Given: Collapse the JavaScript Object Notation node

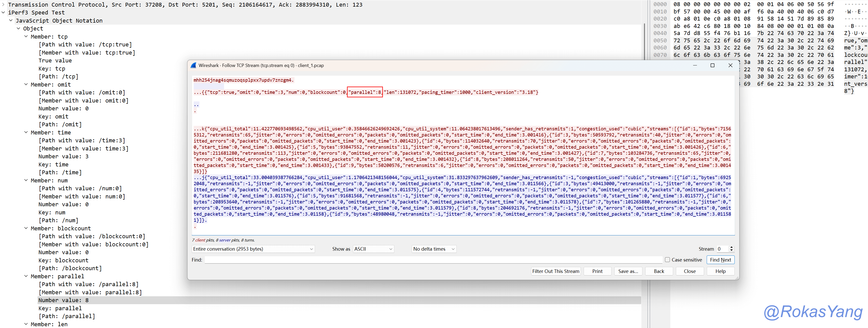Looking at the screenshot, I should [x=11, y=20].
